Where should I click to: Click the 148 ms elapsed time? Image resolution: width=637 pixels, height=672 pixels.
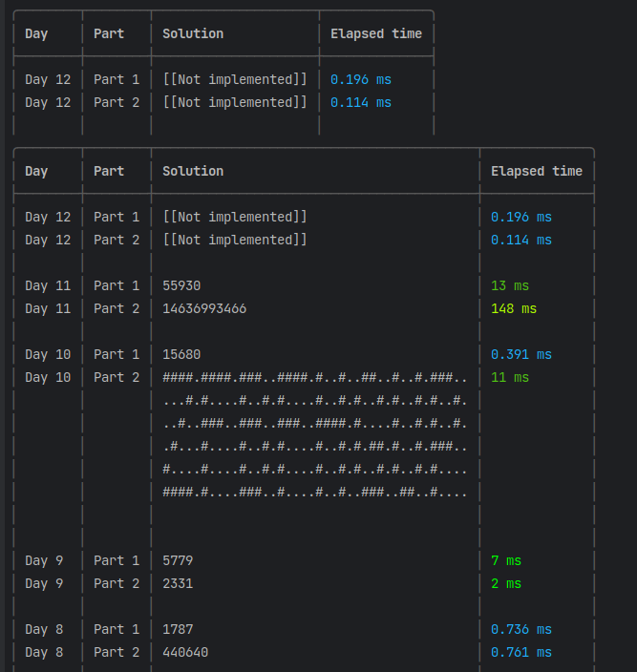(514, 309)
